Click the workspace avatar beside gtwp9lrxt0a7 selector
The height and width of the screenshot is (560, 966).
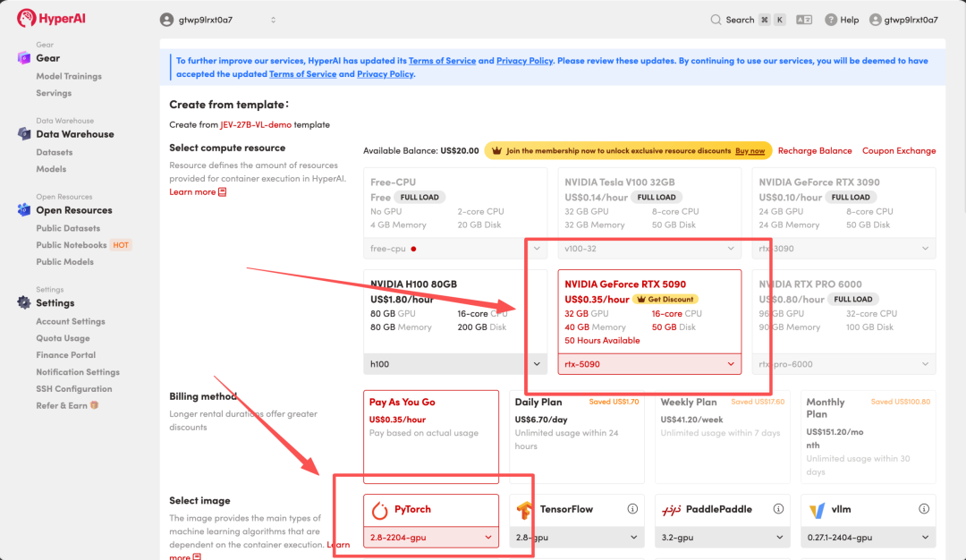(x=166, y=20)
